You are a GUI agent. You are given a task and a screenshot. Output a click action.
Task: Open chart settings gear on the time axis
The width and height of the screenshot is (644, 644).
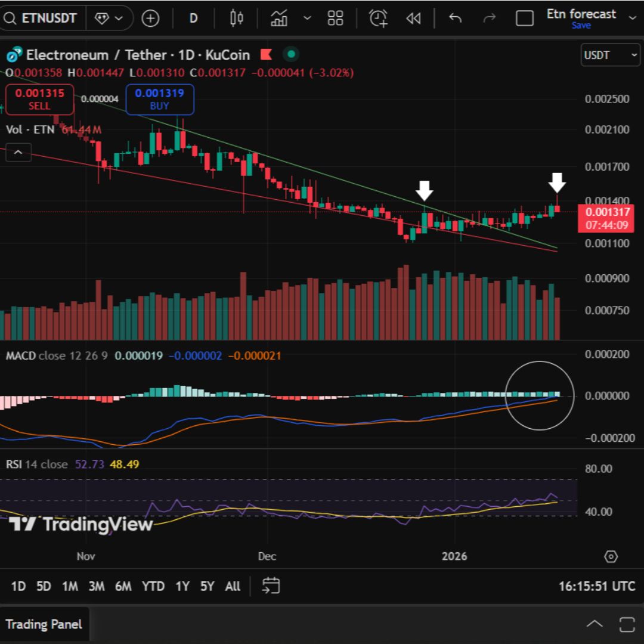click(x=611, y=556)
